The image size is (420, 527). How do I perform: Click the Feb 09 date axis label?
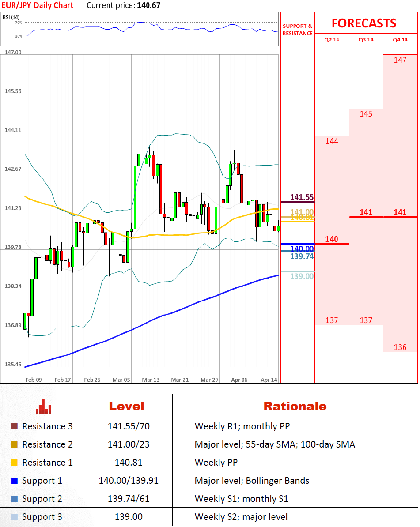click(x=34, y=380)
